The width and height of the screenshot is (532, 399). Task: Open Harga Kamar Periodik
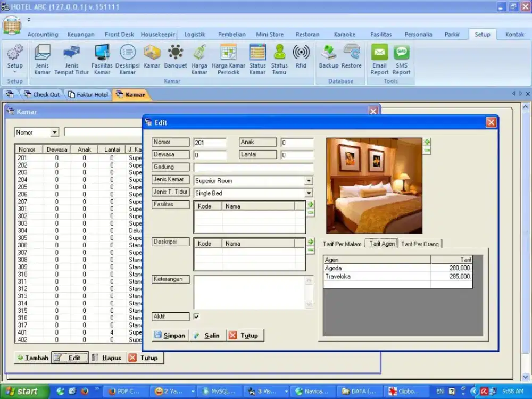[x=228, y=59]
